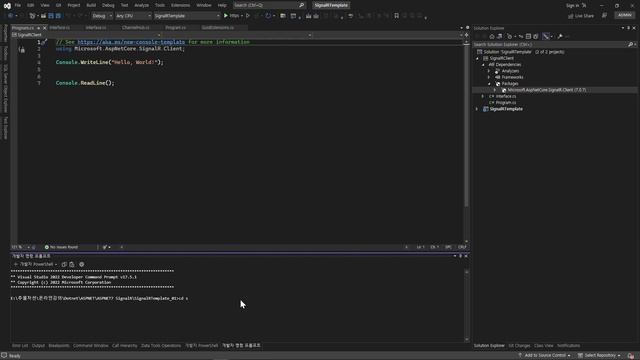Image resolution: width=640 pixels, height=360 pixels.
Task: Switch to the Output bottom tab
Action: [x=38, y=346]
